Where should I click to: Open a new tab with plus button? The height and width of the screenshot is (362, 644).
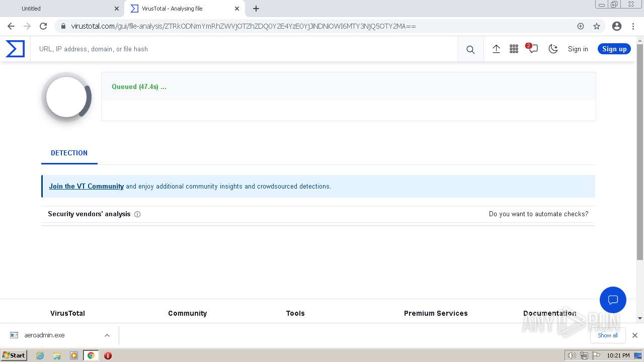click(256, 9)
